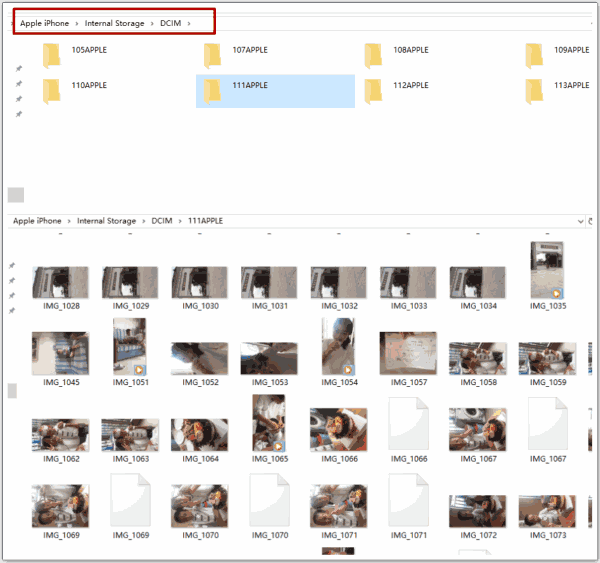The image size is (600, 563).
Task: Click Internal Storage in top breadcrumb
Action: pos(114,23)
